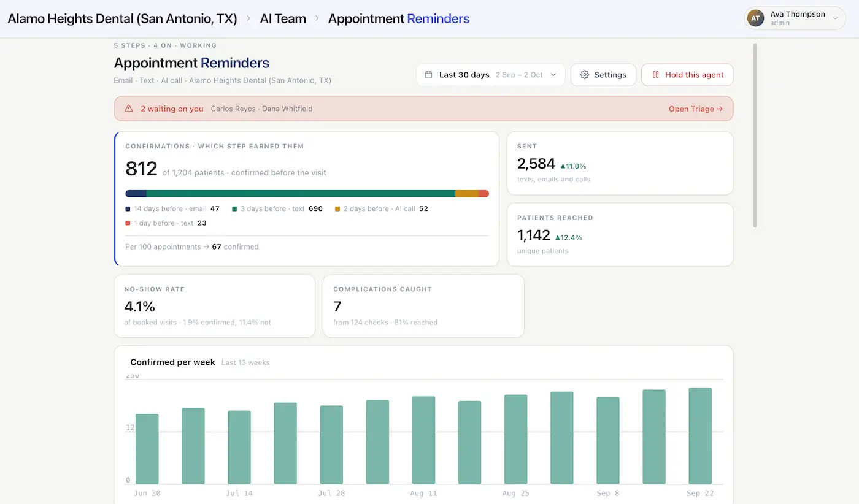Click '5 STEPS · 4 ON · WORKING' status

click(165, 45)
